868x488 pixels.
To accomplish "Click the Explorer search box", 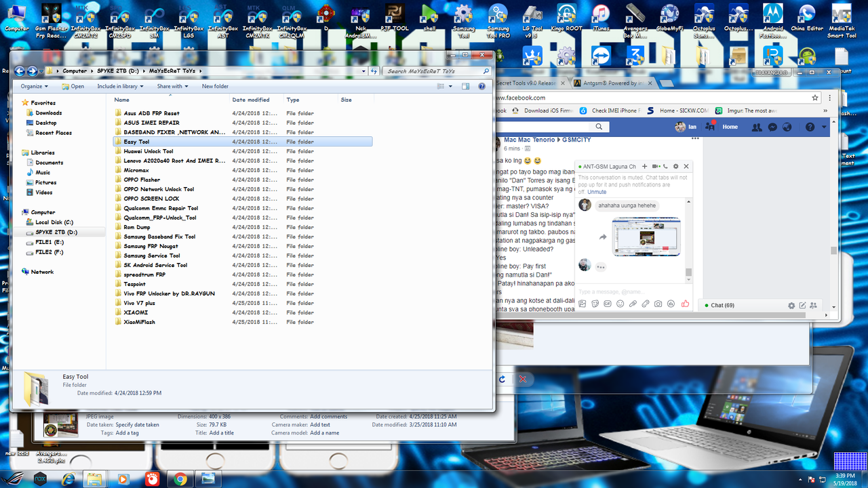I will (x=437, y=70).
